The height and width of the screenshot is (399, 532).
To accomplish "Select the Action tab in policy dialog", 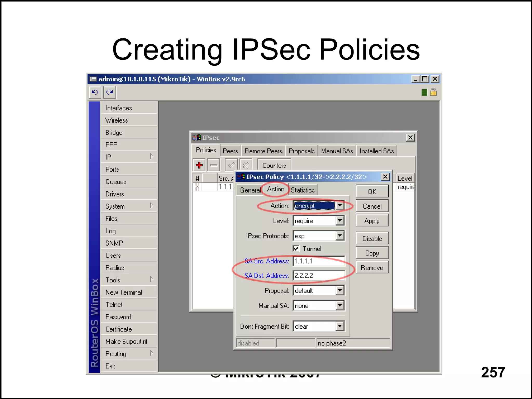I will pos(276,189).
